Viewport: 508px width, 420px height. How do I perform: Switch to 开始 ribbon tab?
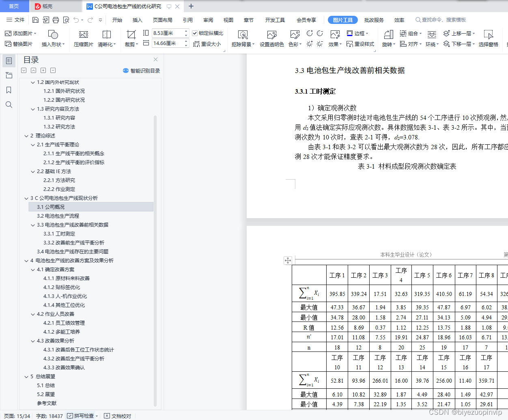point(117,20)
